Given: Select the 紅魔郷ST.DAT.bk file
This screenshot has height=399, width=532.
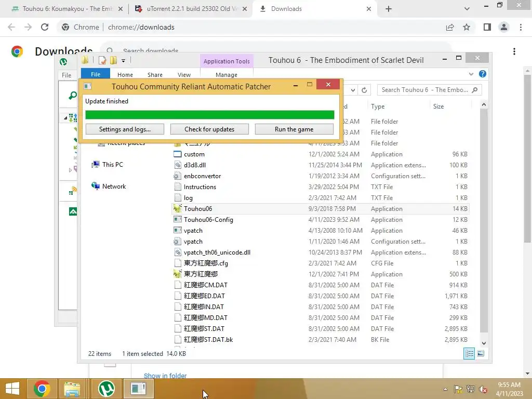Looking at the screenshot, I should [x=208, y=339].
